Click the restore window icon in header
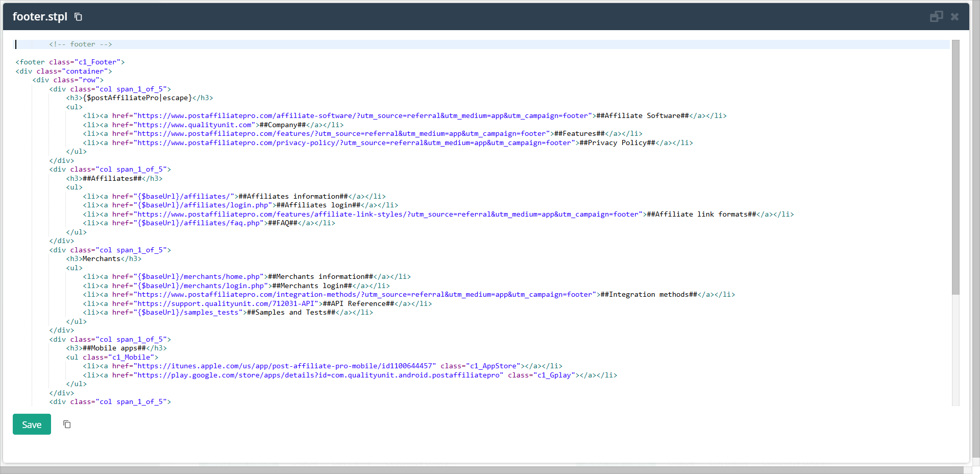 click(x=936, y=16)
